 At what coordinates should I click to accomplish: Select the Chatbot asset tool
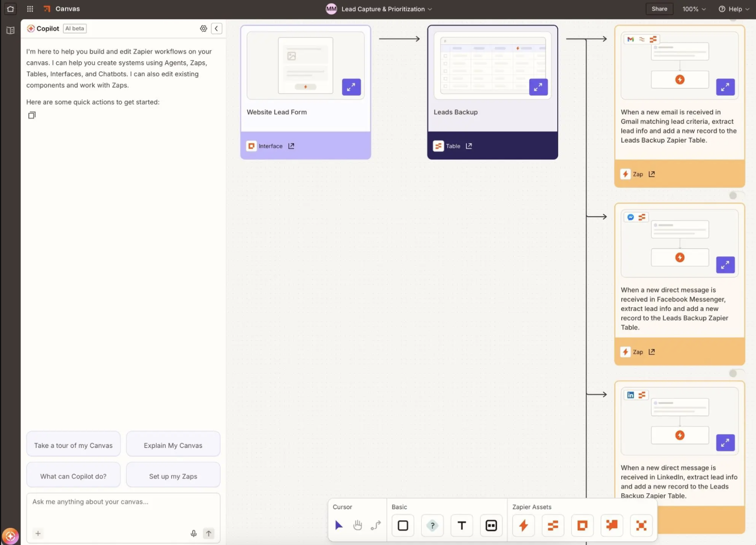(611, 525)
